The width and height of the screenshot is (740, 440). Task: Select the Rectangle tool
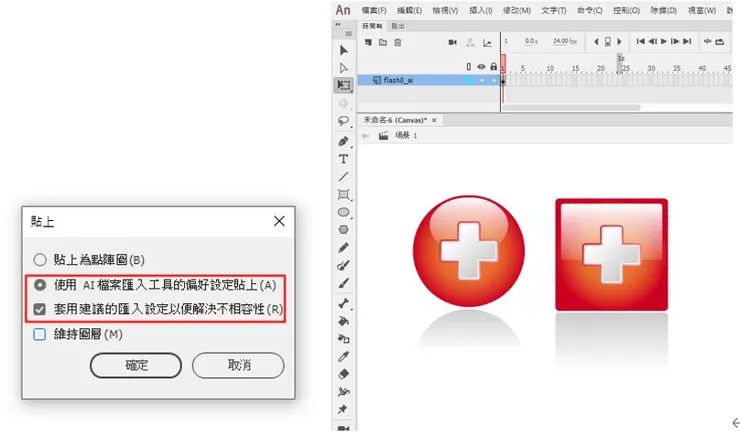pos(344,195)
